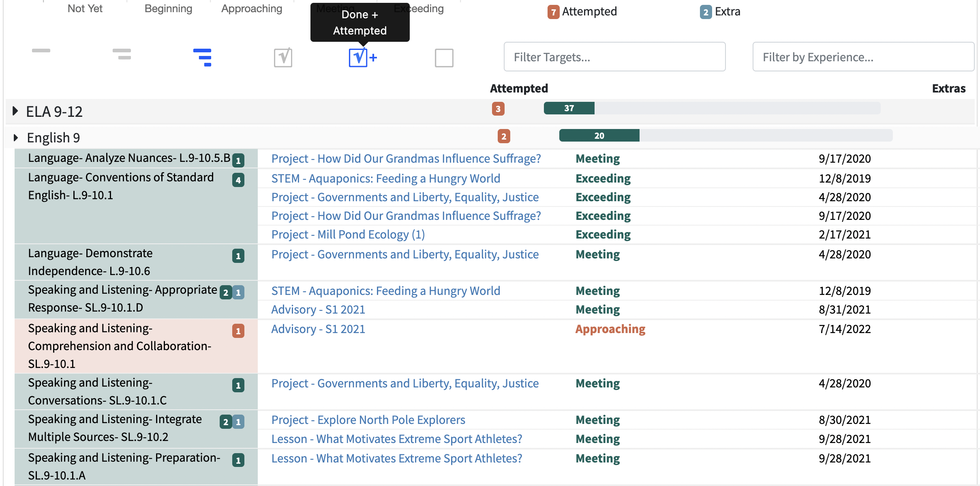
Task: Expand the English 9 row triangle
Action: point(16,138)
